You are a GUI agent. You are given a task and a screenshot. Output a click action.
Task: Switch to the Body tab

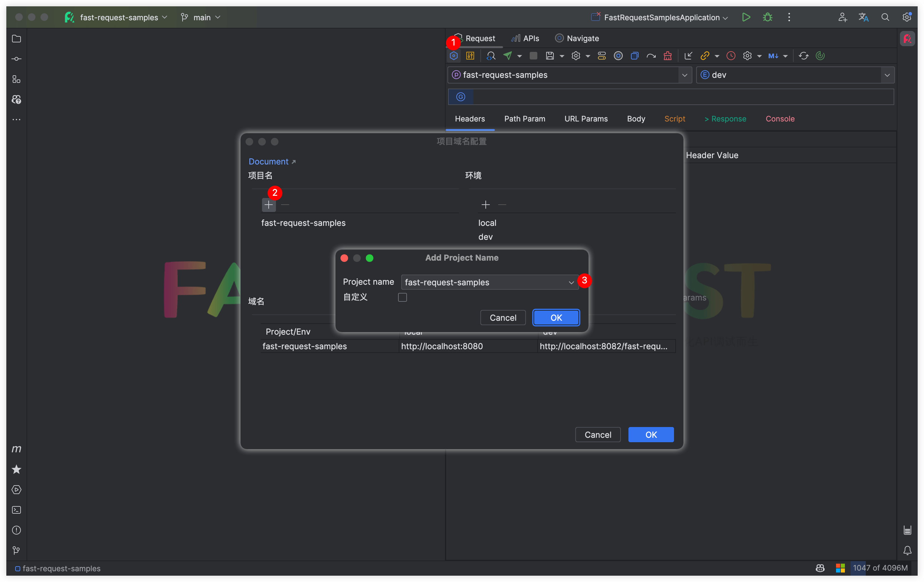636,119
